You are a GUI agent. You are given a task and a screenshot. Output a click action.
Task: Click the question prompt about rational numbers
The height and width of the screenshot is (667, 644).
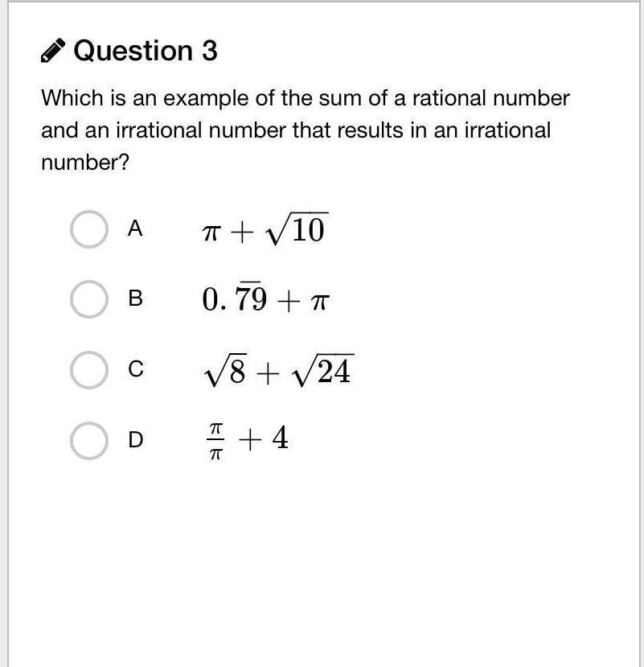click(x=305, y=130)
